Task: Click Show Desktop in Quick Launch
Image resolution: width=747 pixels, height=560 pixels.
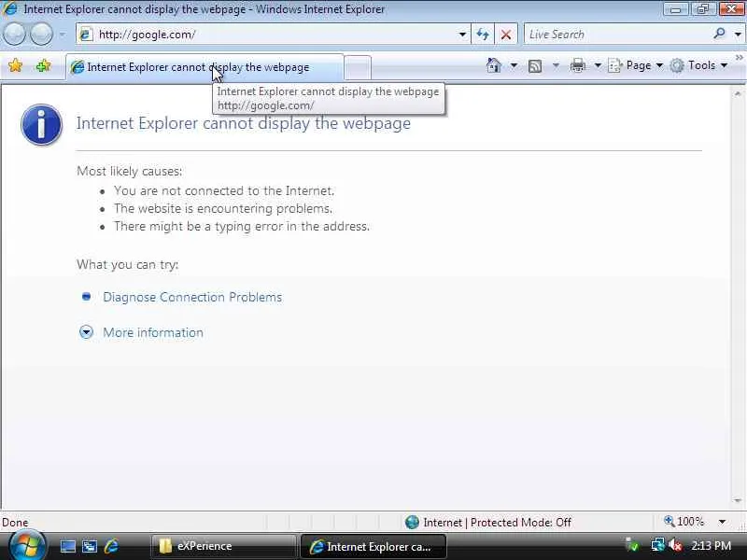Action: pos(67,546)
